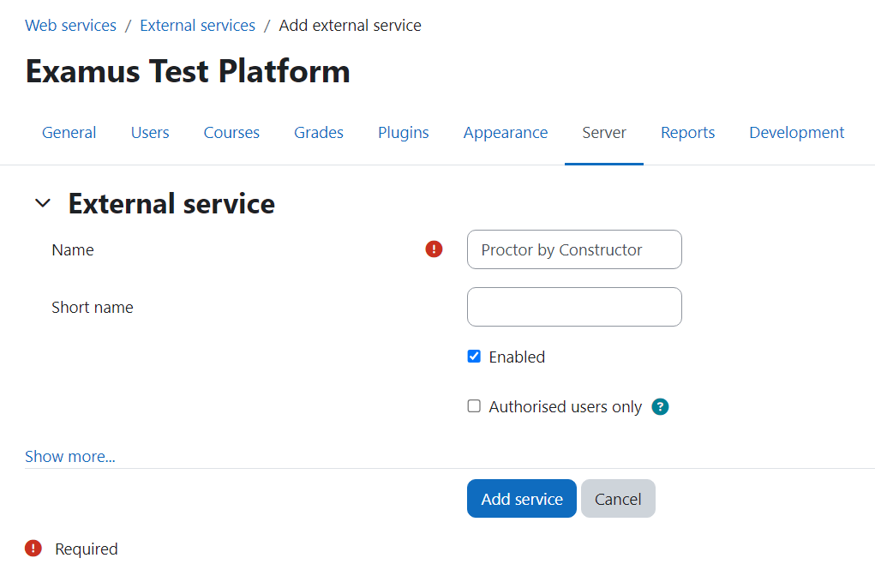Uncheck the Enabled checkbox

[x=474, y=357]
